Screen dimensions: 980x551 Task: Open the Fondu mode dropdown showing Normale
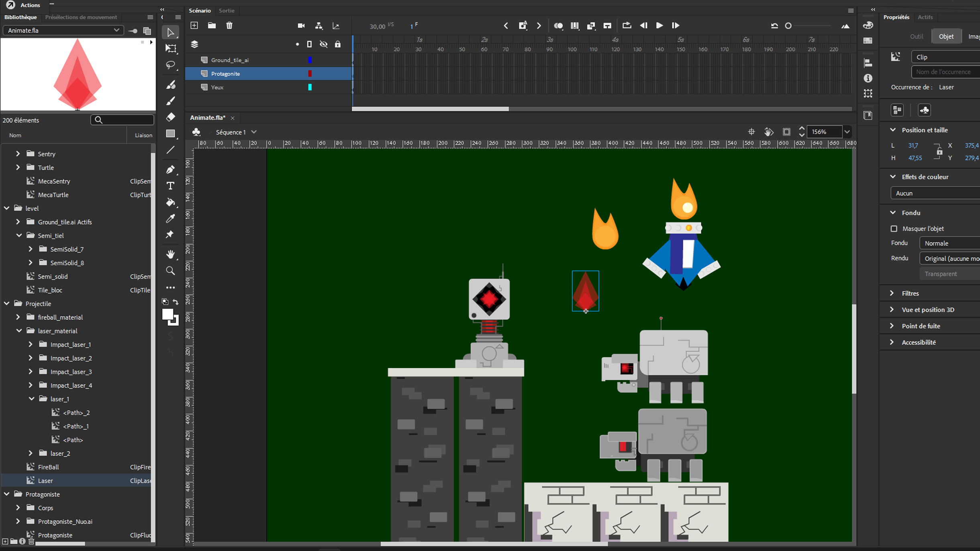tap(949, 243)
